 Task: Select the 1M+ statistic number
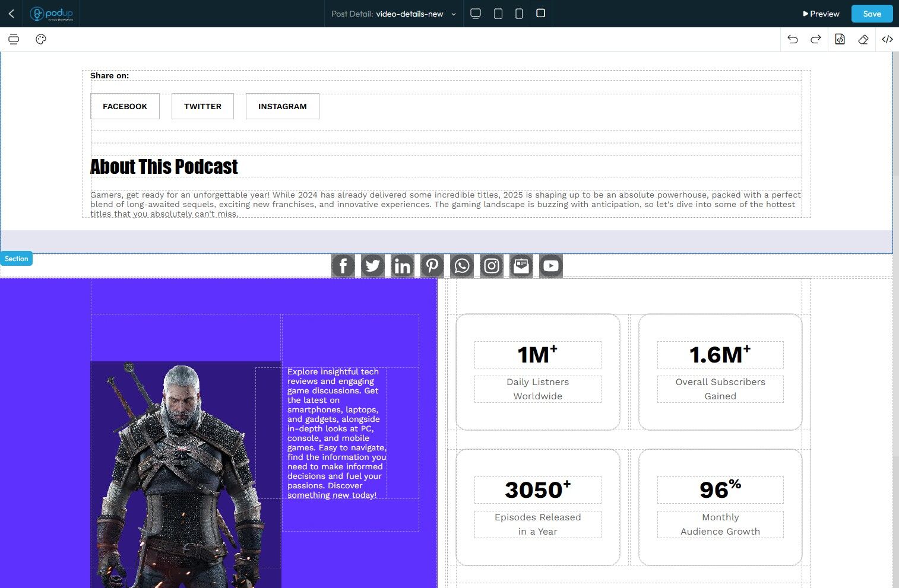(537, 355)
